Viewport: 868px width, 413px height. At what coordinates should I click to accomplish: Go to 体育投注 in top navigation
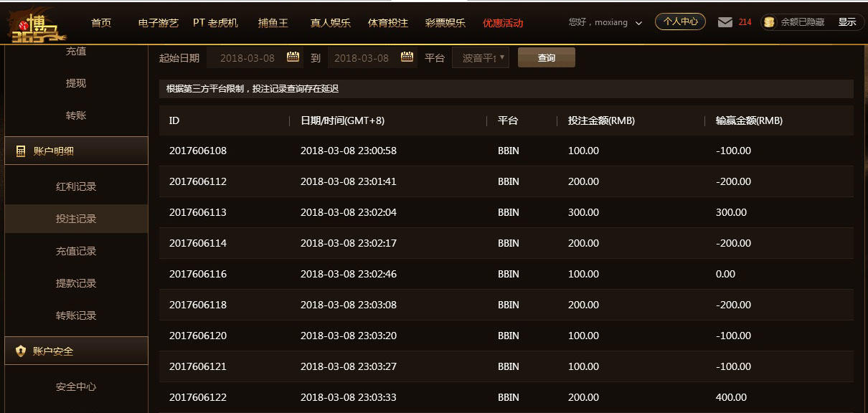tap(387, 23)
